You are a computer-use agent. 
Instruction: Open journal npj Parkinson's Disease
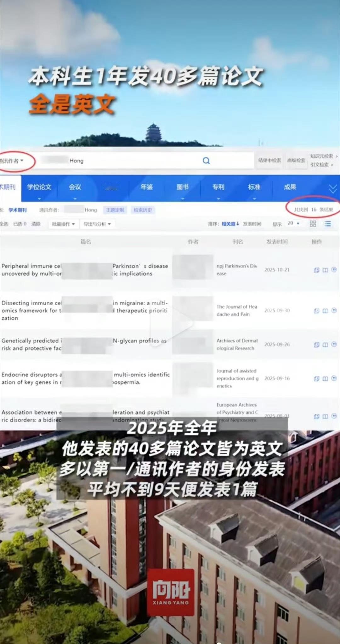[x=237, y=270]
